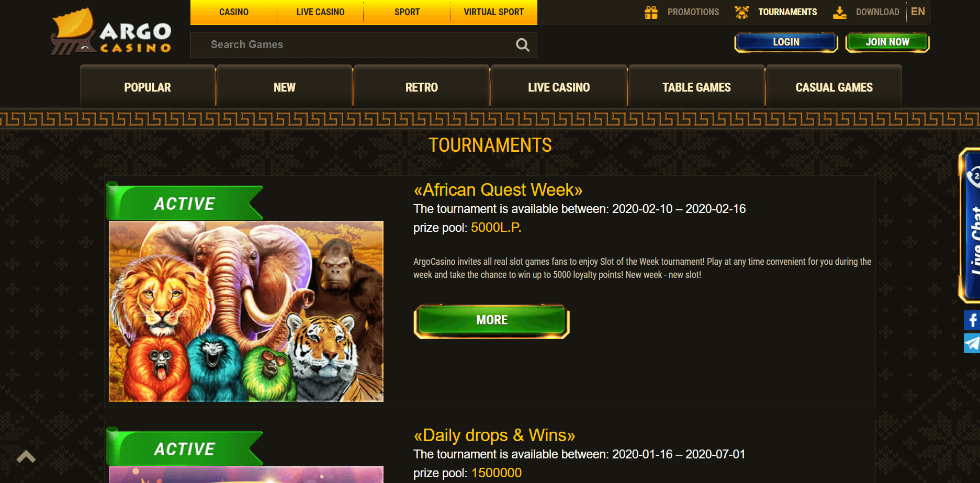
Task: Click the Argo Casino logo
Action: click(x=111, y=32)
